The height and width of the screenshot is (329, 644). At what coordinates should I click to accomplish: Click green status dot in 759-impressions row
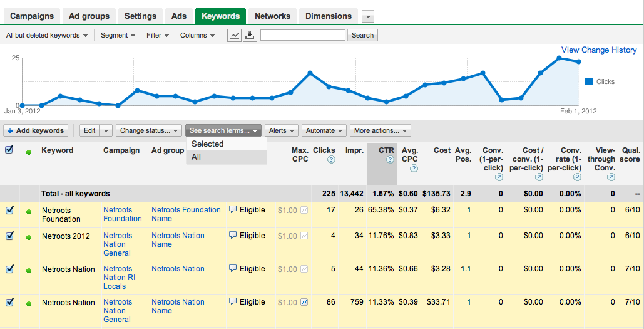pyautogui.click(x=29, y=304)
